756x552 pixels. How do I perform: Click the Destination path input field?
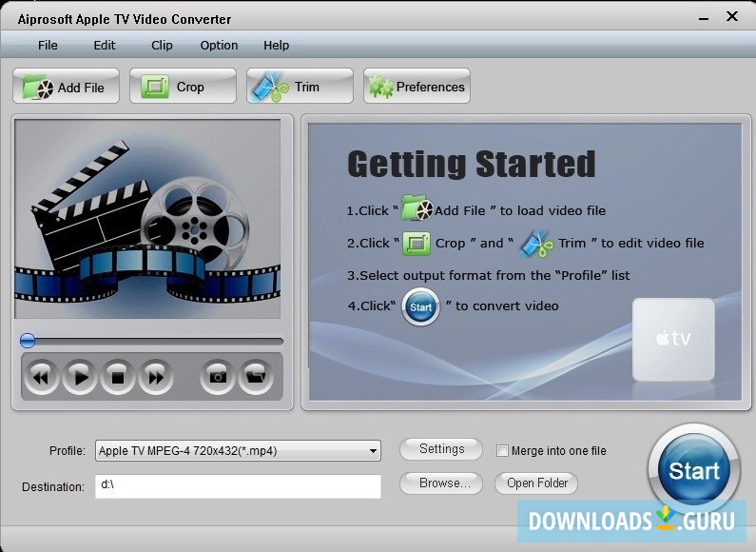point(238,486)
